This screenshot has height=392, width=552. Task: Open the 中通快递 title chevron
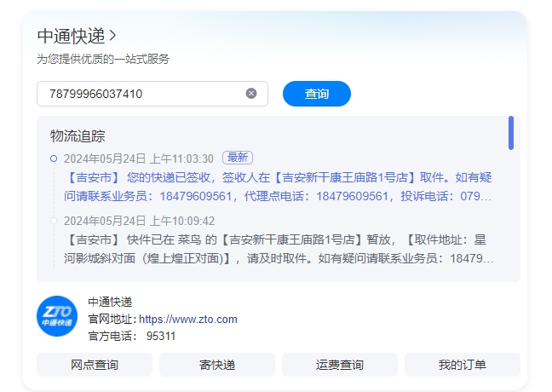(112, 36)
